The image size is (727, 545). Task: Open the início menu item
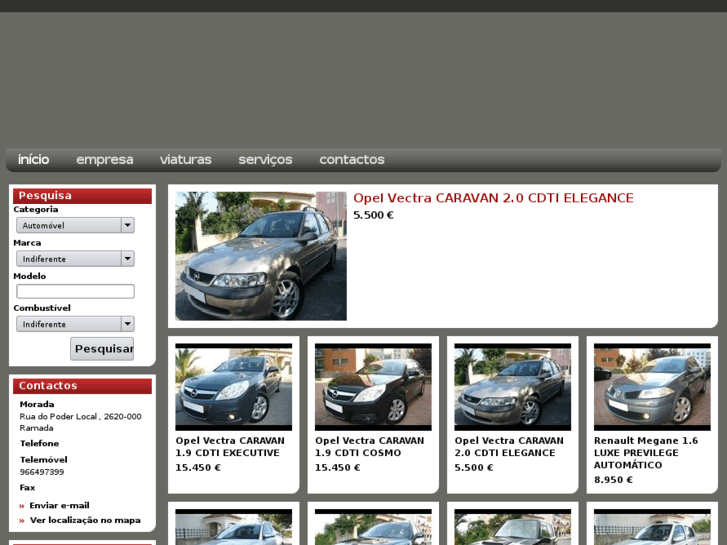point(33,160)
